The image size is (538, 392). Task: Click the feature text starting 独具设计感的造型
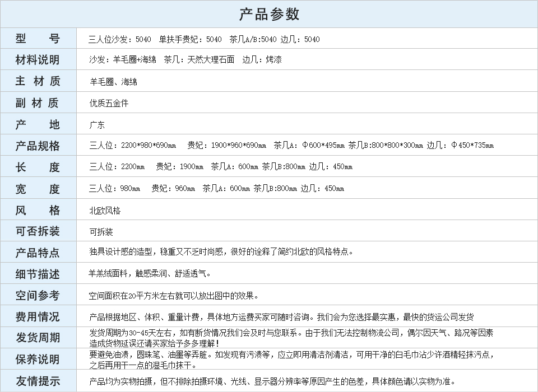pos(221,252)
